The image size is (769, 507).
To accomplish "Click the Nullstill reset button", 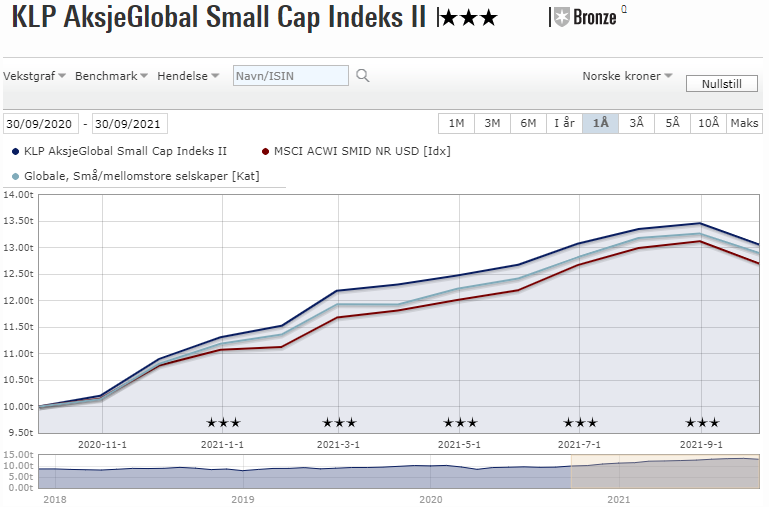I will [x=721, y=83].
